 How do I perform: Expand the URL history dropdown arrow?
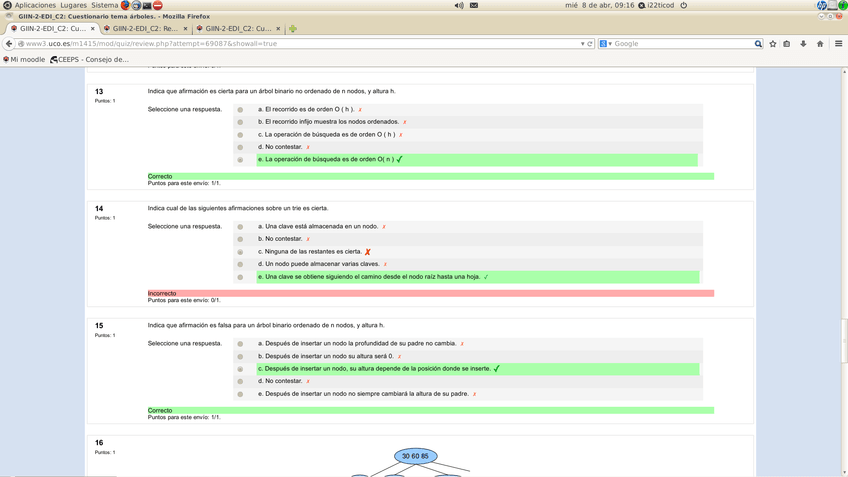[x=582, y=44]
